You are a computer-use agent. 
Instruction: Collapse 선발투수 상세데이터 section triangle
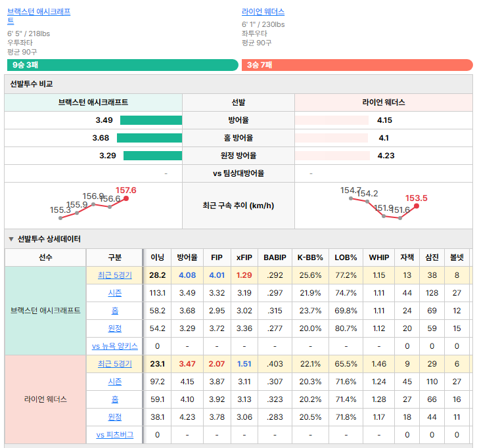11,239
